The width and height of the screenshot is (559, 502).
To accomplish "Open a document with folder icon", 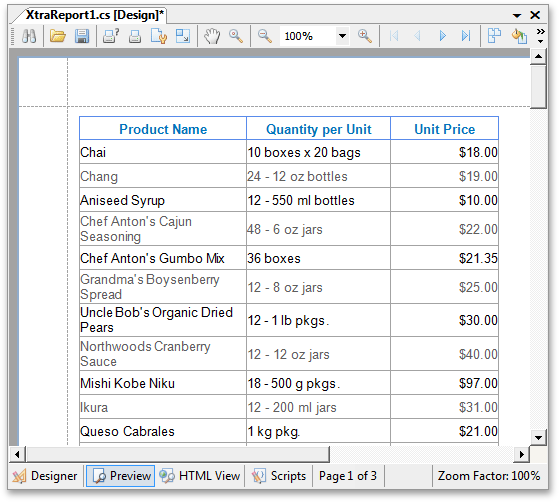I will click(57, 36).
